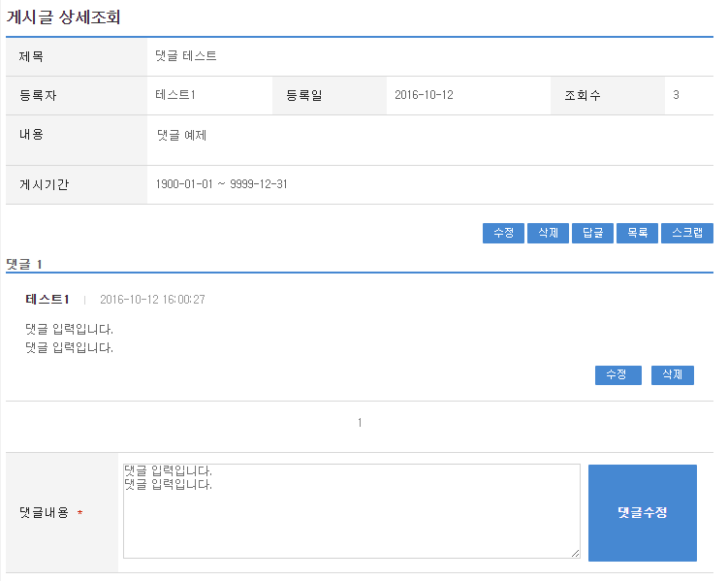Click the 등록자 value 테스트1 in the post table

click(x=175, y=95)
